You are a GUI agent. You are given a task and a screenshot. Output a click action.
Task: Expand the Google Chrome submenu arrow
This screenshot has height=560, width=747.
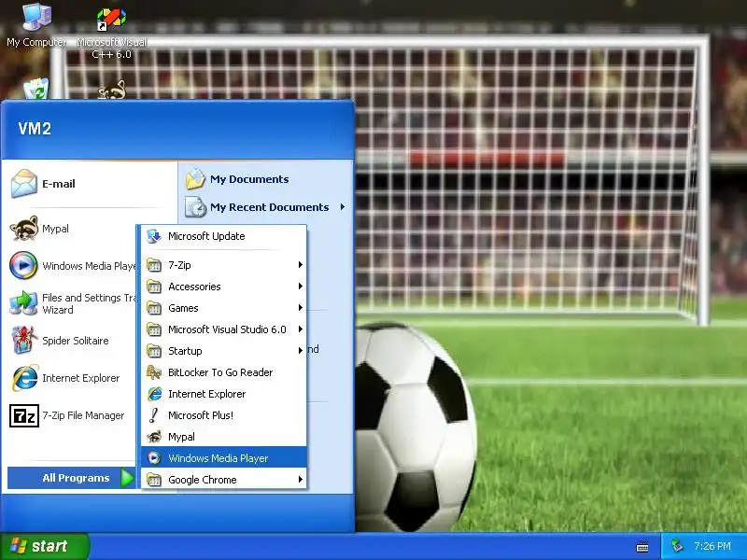(x=300, y=479)
